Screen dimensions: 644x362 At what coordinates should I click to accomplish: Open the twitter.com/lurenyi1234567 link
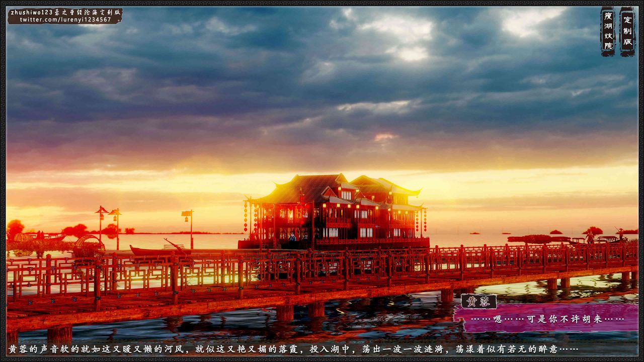[x=65, y=20]
